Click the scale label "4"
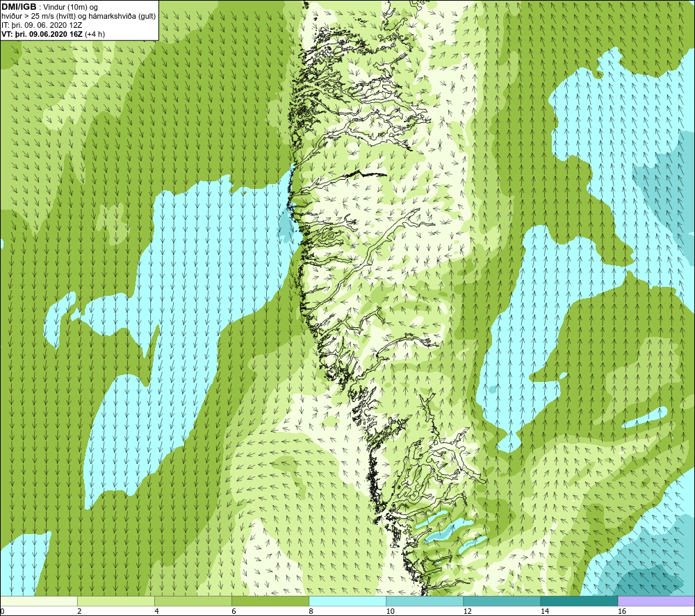 click(x=157, y=612)
